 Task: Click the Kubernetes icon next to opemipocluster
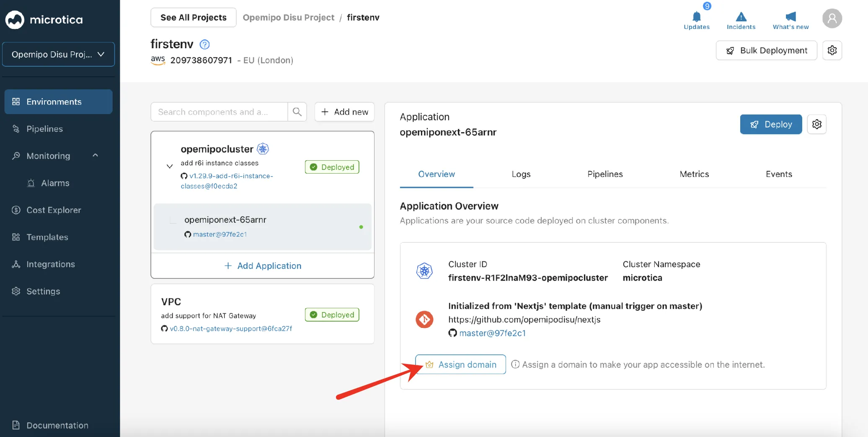(263, 148)
